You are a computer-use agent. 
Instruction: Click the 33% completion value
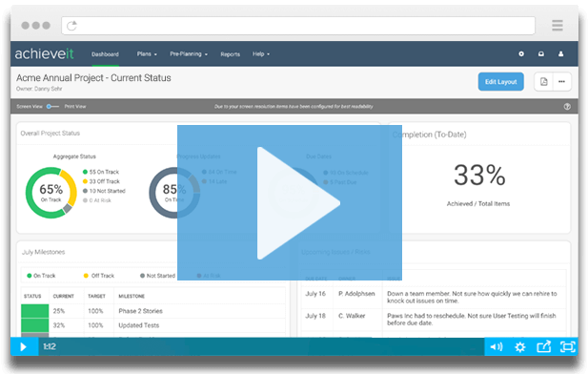(479, 175)
